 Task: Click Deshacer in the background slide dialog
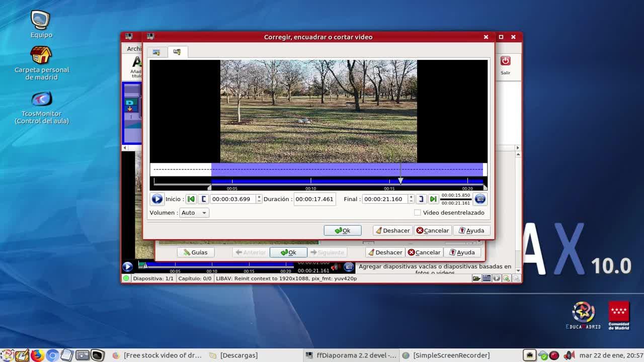(385, 252)
